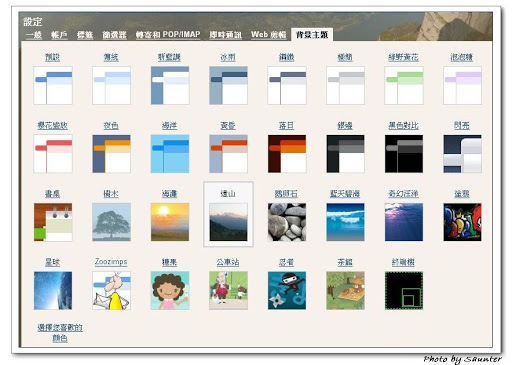The height and width of the screenshot is (365, 512).
Task: Choose the graffiti theme thumbnail
Action: (x=462, y=222)
